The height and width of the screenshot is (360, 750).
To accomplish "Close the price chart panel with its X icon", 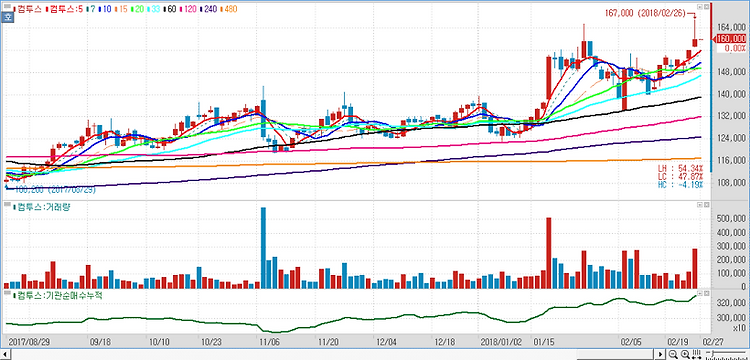I will (706, 7).
